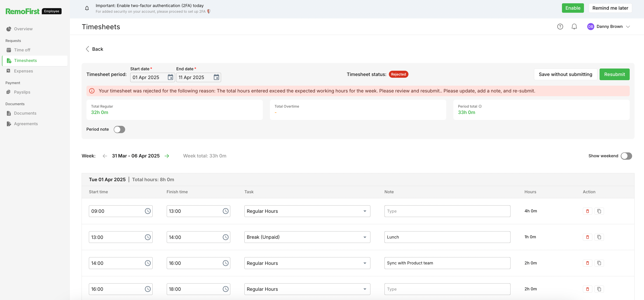Open the help question mark icon
The width and height of the screenshot is (644, 300).
pos(560,26)
